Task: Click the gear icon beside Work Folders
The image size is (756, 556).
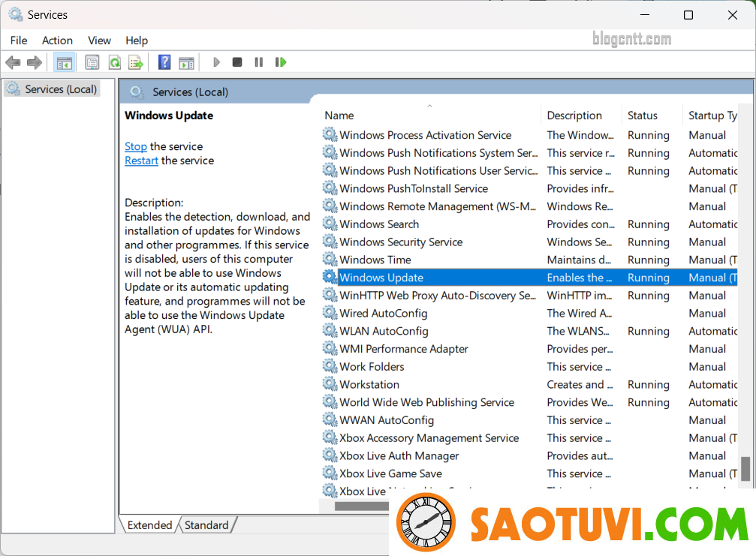Action: [330, 367]
